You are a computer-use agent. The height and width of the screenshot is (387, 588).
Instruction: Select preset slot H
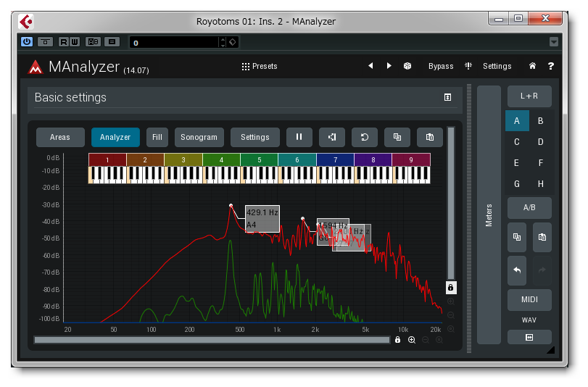(x=541, y=184)
